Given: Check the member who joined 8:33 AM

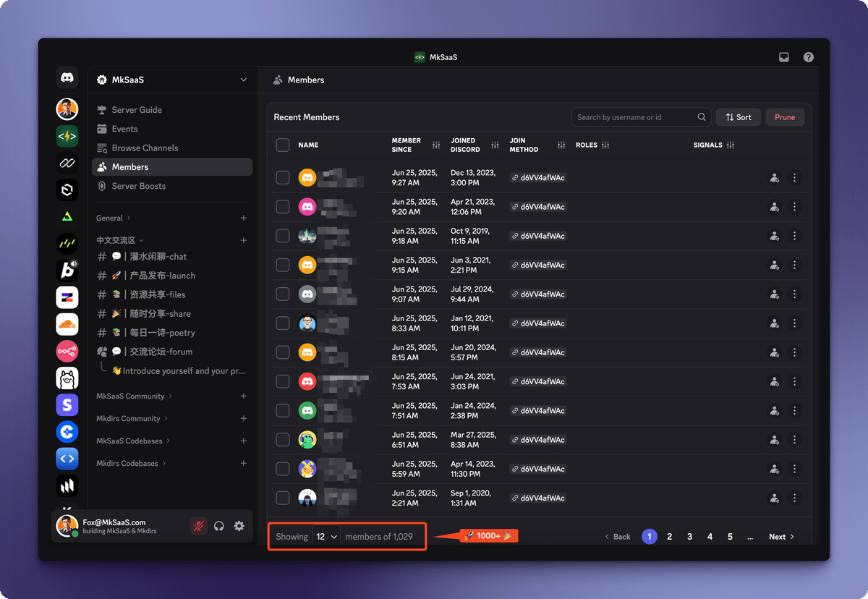Looking at the screenshot, I should (283, 323).
